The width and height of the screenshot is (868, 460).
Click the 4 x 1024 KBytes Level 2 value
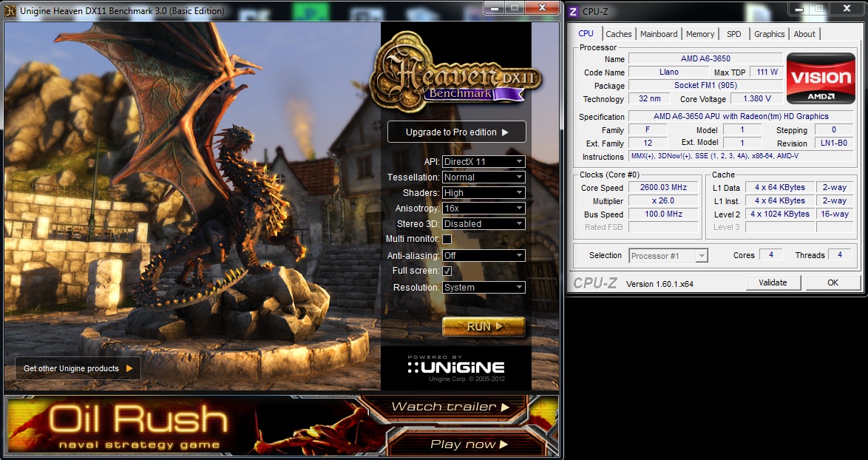click(x=779, y=214)
